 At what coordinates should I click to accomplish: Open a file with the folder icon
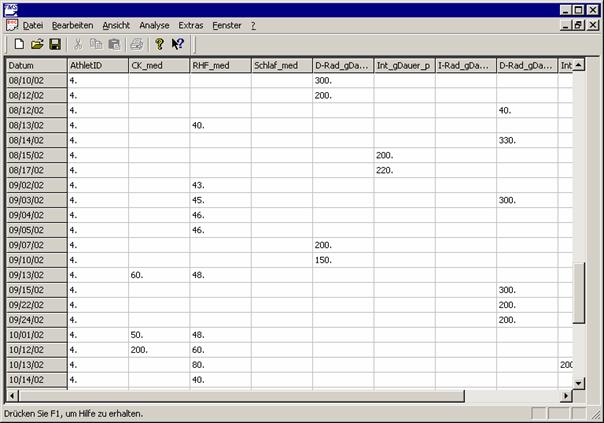(x=37, y=44)
